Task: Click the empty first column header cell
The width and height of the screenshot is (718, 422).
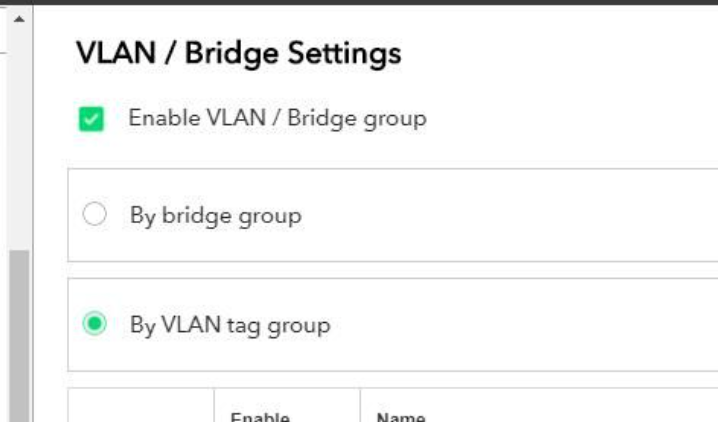Action: pos(141,408)
